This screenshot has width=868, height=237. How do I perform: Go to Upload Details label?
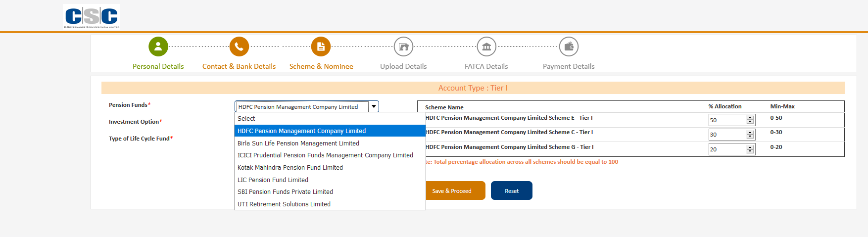pos(403,66)
